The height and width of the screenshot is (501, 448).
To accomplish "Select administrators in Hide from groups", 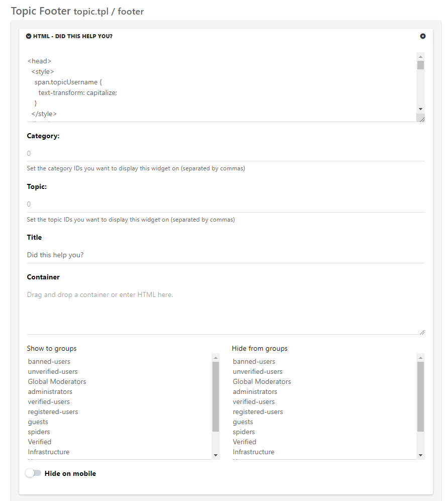I will (x=255, y=391).
